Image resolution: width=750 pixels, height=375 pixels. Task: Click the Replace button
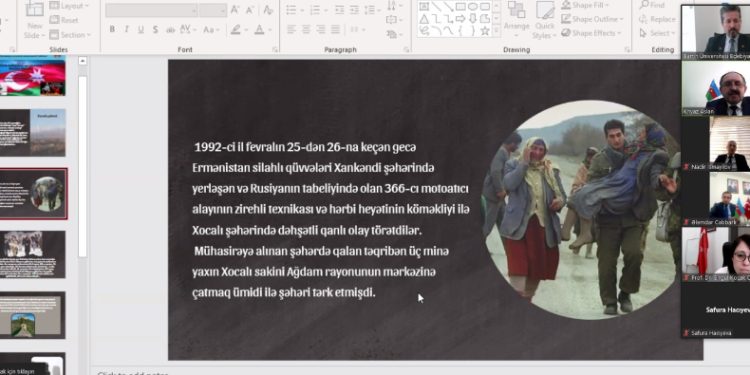click(x=658, y=19)
